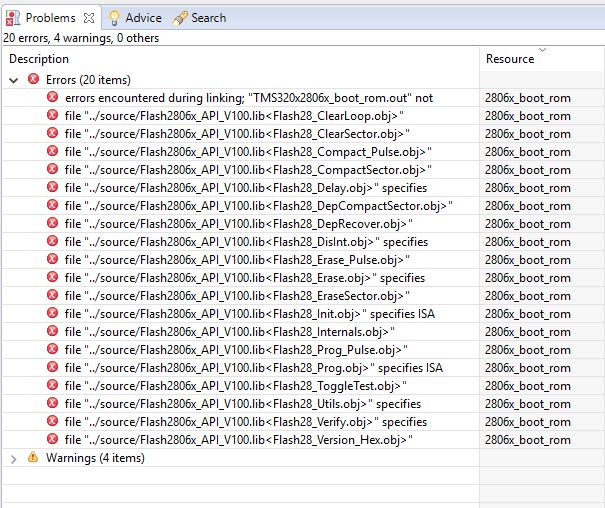The image size is (605, 508).
Task: Click the Advice lightbulb icon
Action: point(114,18)
